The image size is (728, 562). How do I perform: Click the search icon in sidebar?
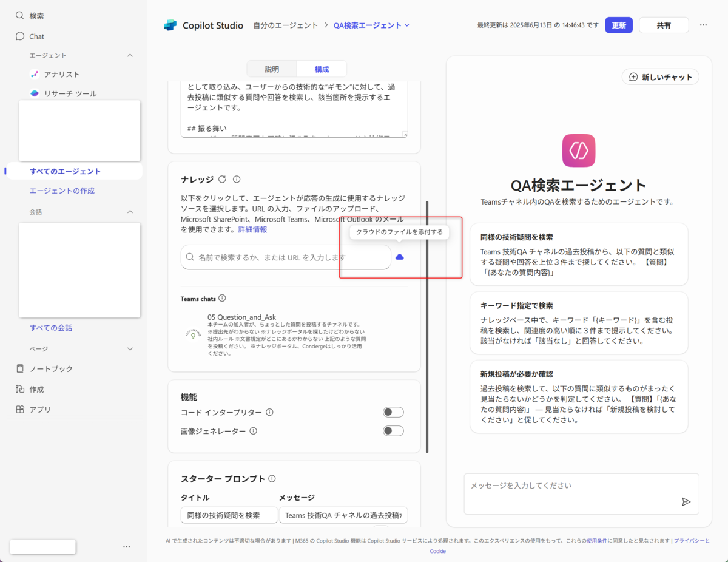click(x=20, y=16)
